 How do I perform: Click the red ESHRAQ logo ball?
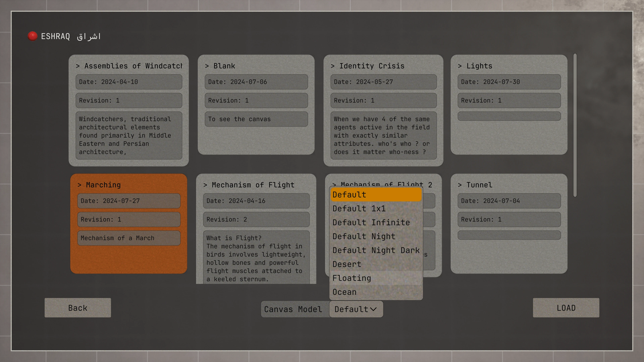(33, 36)
